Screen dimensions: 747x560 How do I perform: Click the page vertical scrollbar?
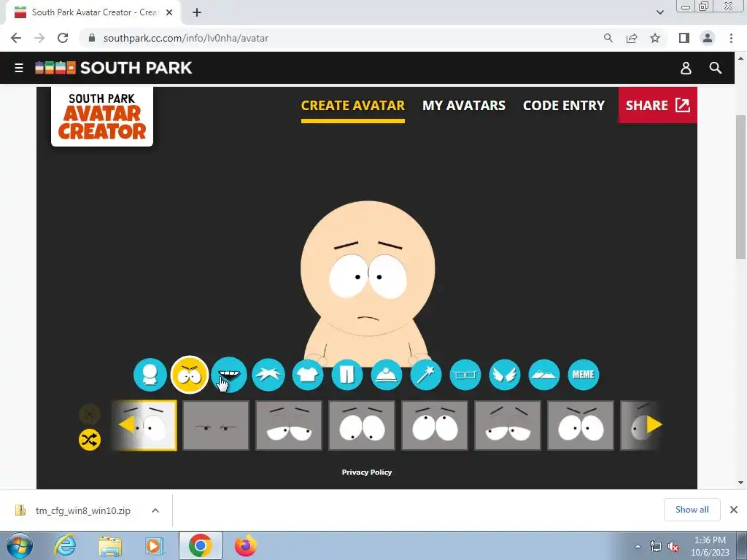(740, 187)
